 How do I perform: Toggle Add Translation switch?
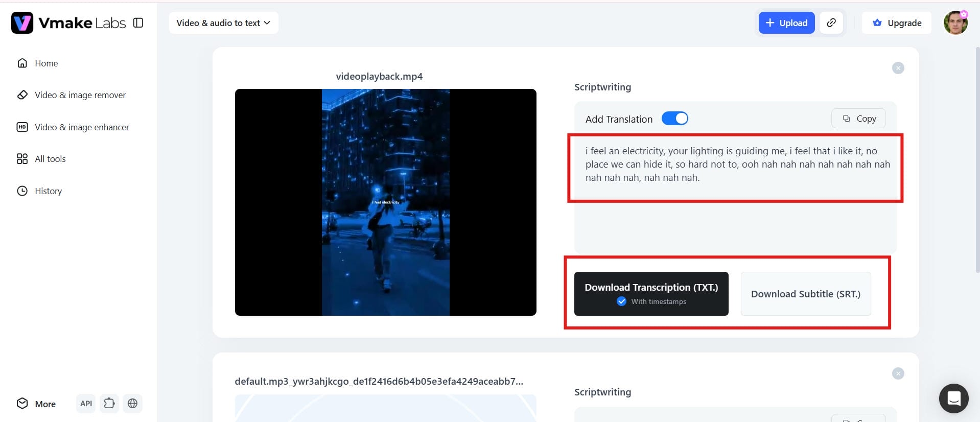pos(674,119)
